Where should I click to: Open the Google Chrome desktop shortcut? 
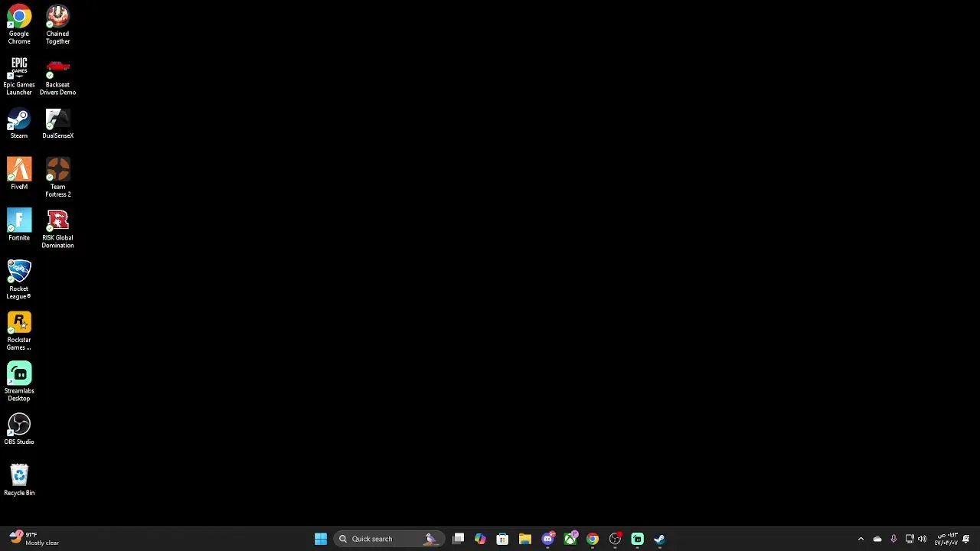coord(19,24)
